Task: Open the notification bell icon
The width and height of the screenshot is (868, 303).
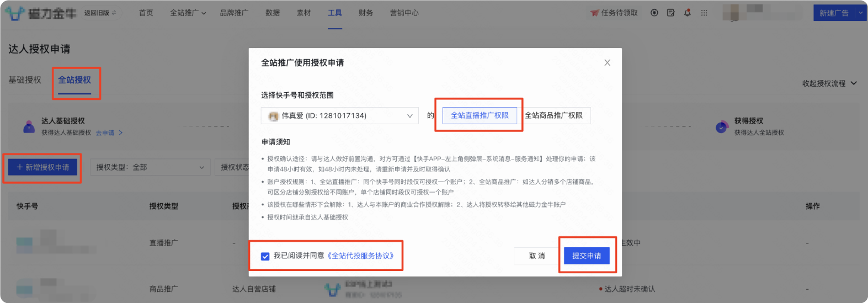Action: click(x=687, y=13)
